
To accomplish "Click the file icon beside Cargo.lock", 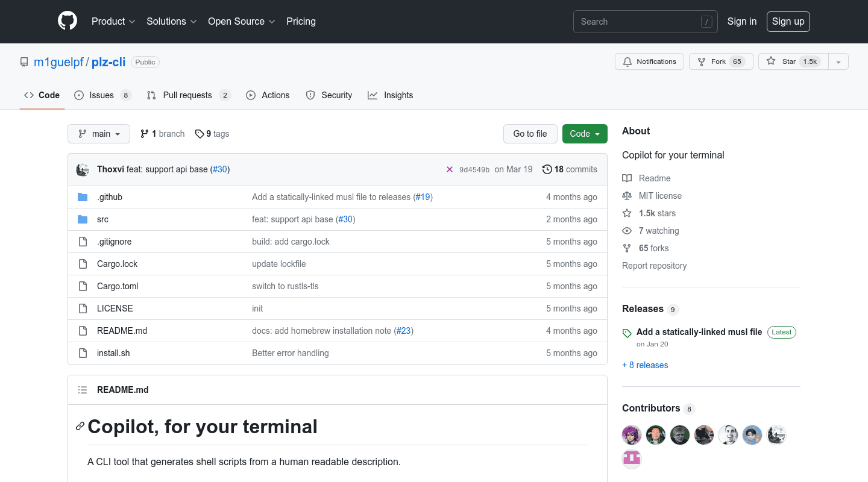I will [83, 264].
